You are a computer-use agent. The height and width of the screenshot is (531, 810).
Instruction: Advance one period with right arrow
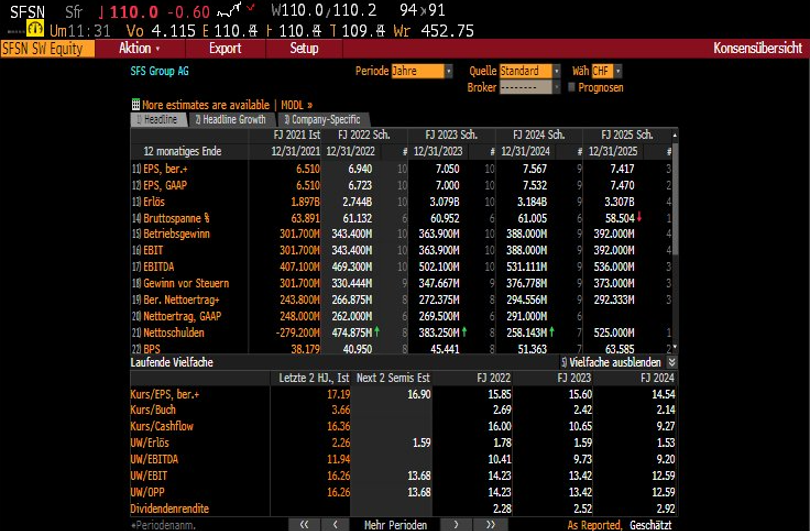(457, 524)
